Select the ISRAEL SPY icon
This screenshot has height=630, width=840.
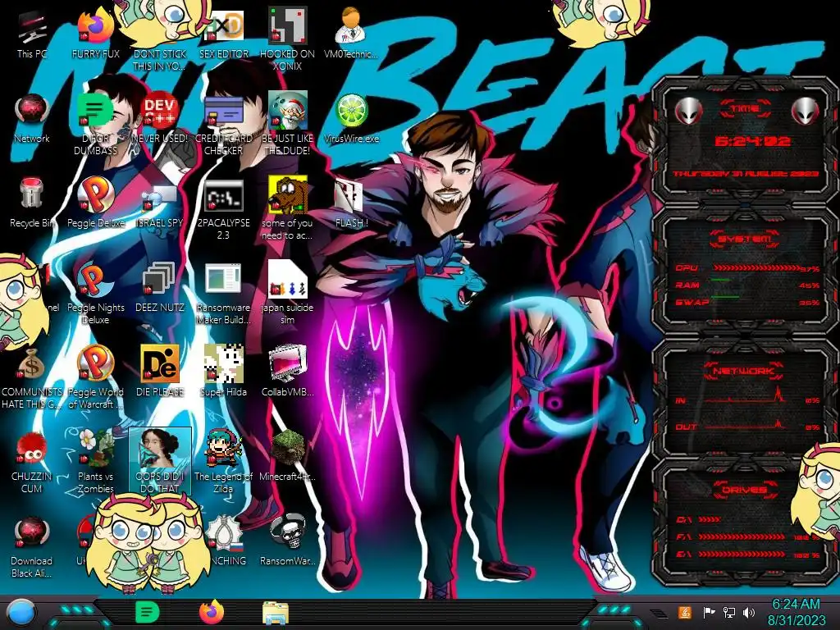point(159,206)
